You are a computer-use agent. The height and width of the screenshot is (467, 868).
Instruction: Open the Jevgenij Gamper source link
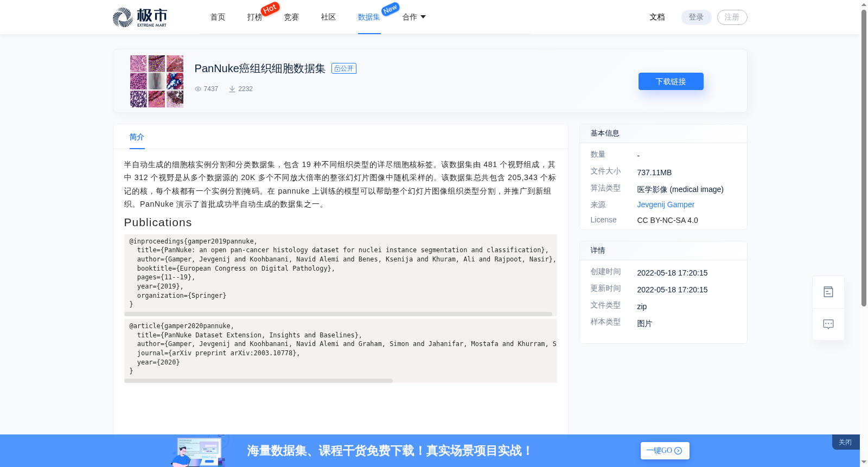coord(666,204)
